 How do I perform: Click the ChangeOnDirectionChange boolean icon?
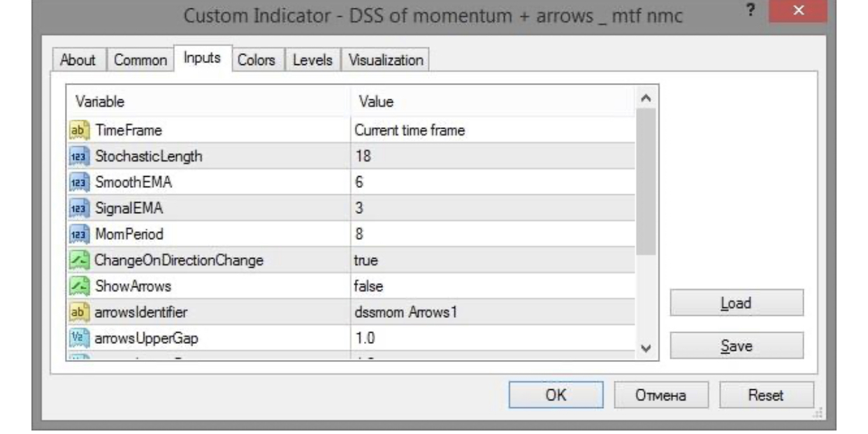coord(77,261)
